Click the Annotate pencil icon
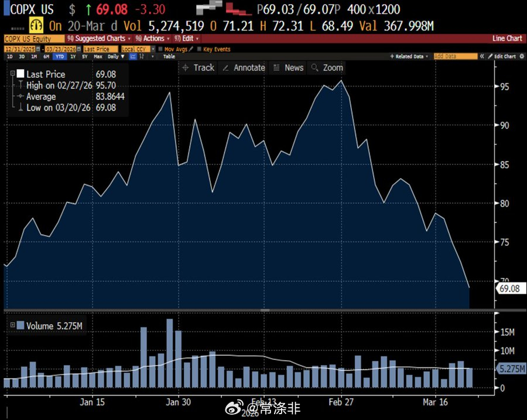The image size is (527, 420). coord(225,67)
